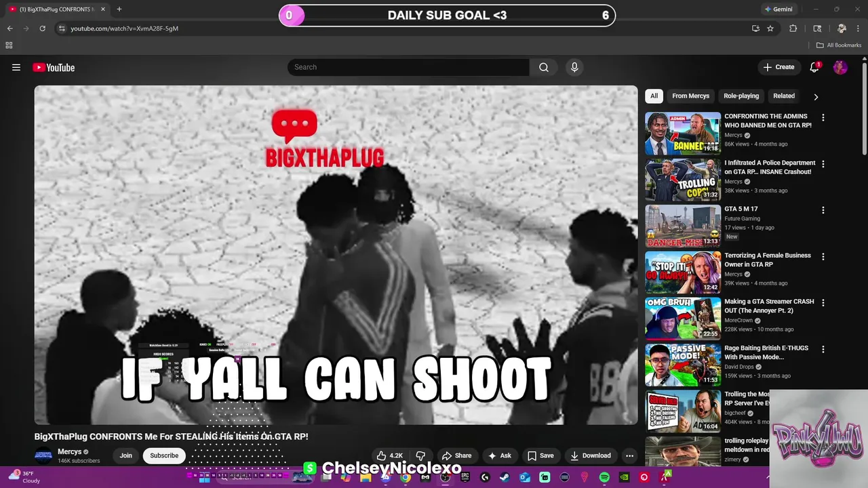Open the YouTube account avatar menu
The height and width of the screenshot is (488, 868).
(840, 67)
